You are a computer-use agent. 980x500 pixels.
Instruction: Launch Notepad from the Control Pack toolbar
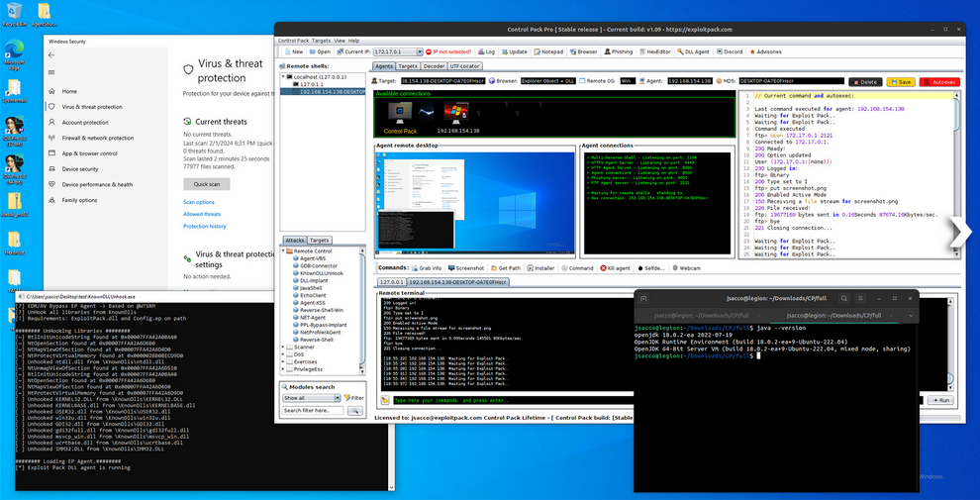point(547,51)
